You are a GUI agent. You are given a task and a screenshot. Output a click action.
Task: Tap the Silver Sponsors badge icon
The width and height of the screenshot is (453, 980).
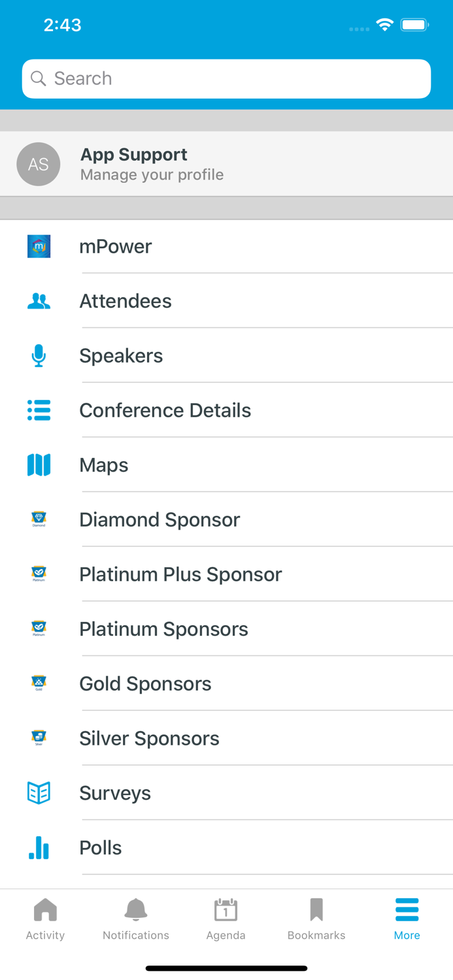(38, 738)
